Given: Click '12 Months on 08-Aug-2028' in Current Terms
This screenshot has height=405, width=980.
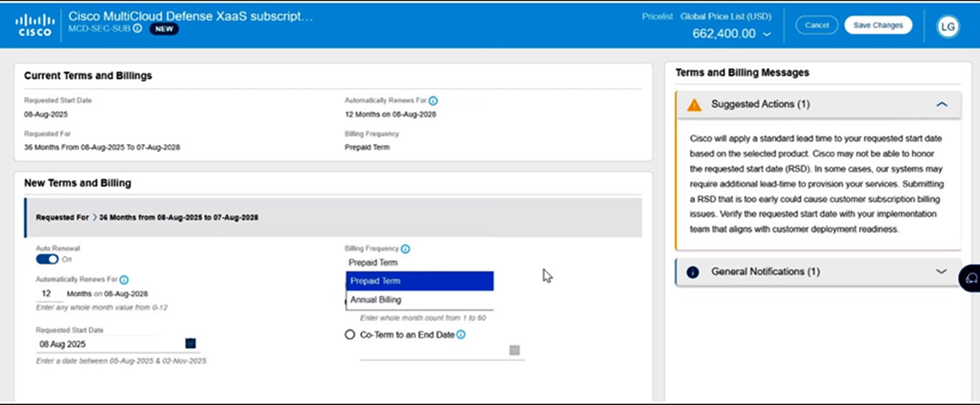Looking at the screenshot, I should point(390,115).
